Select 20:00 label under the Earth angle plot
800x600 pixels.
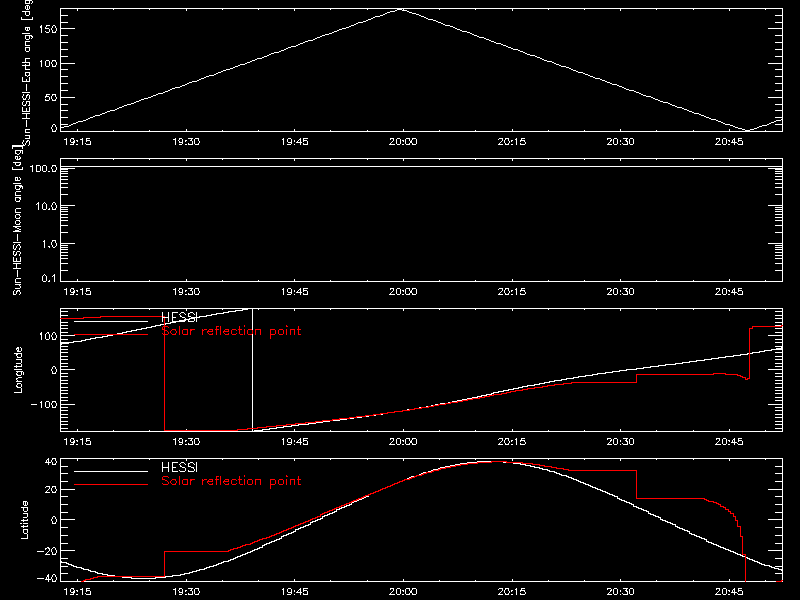[403, 142]
